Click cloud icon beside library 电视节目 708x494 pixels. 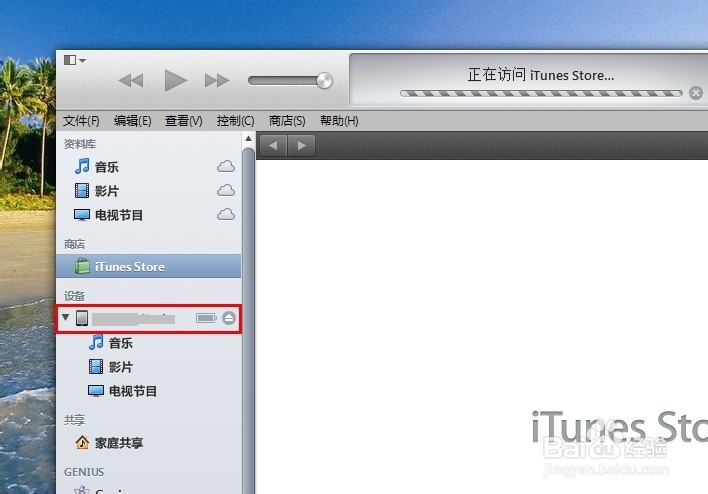(x=226, y=214)
